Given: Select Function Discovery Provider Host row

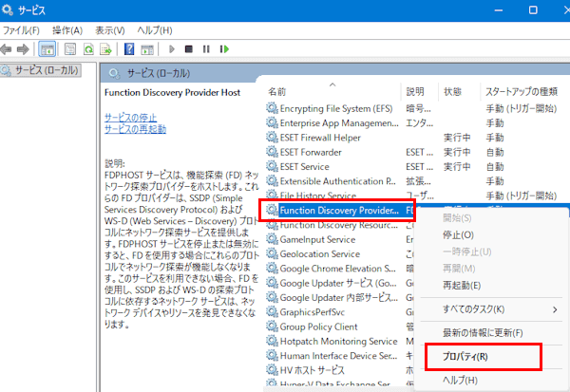Looking at the screenshot, I should tap(337, 210).
